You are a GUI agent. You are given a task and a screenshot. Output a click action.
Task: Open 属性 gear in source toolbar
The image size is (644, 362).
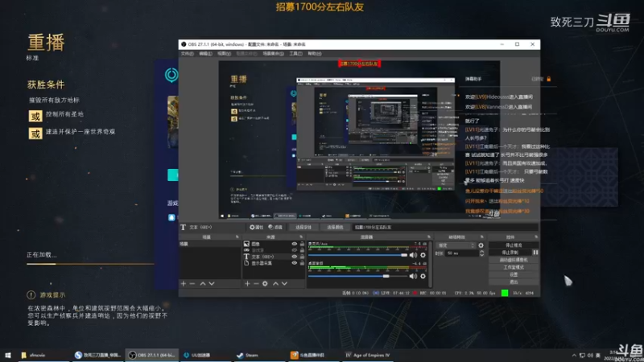point(256,227)
